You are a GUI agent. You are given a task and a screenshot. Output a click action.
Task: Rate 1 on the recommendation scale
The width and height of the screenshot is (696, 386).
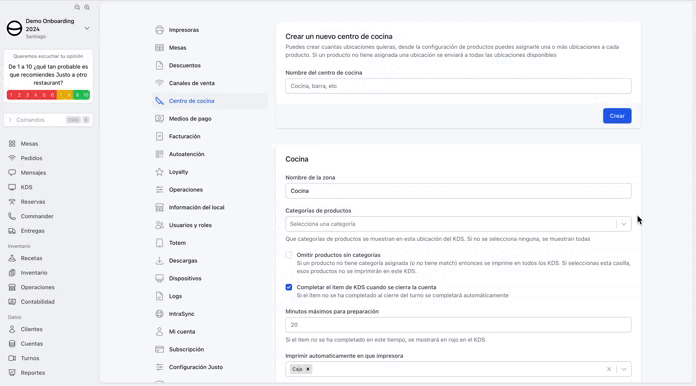click(x=11, y=95)
